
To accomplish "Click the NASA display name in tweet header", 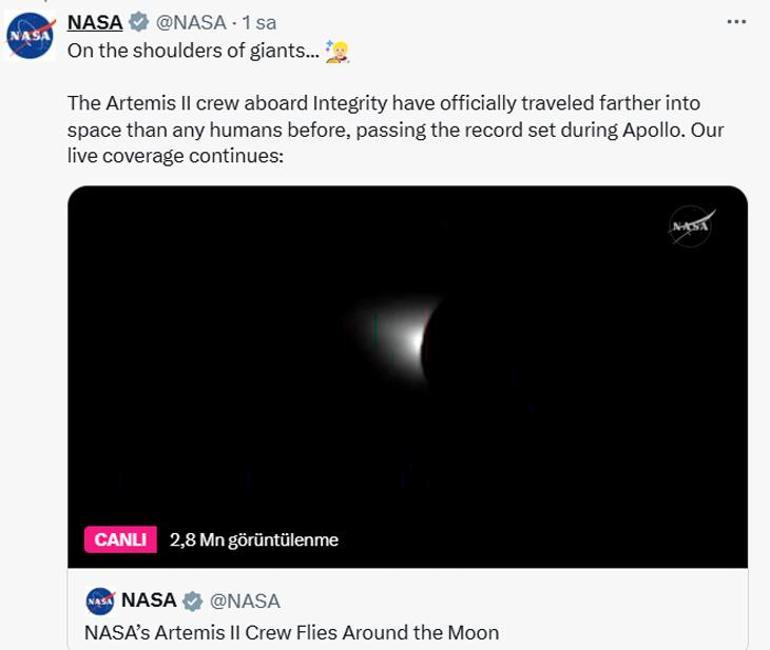I will [x=94, y=22].
